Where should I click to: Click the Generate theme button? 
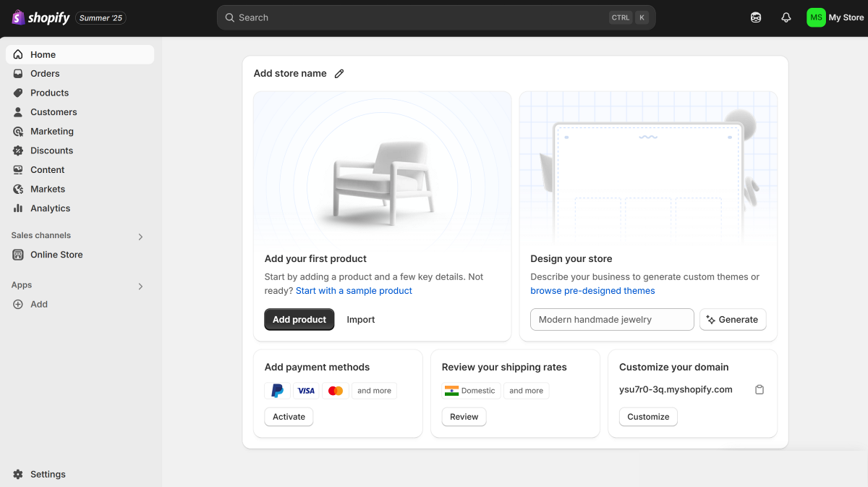click(732, 320)
